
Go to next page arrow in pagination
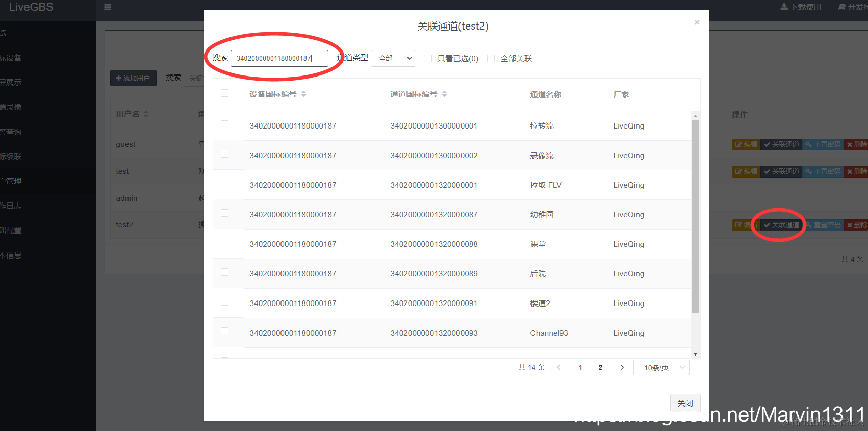(x=622, y=367)
